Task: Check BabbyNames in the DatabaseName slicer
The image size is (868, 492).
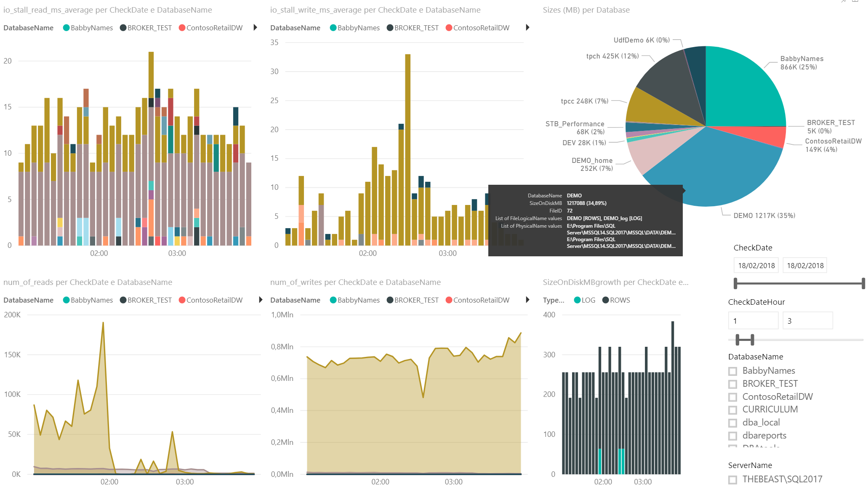Action: (x=732, y=371)
